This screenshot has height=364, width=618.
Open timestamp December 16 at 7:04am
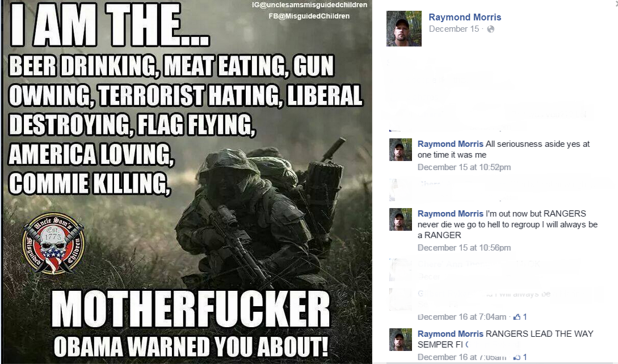click(462, 317)
